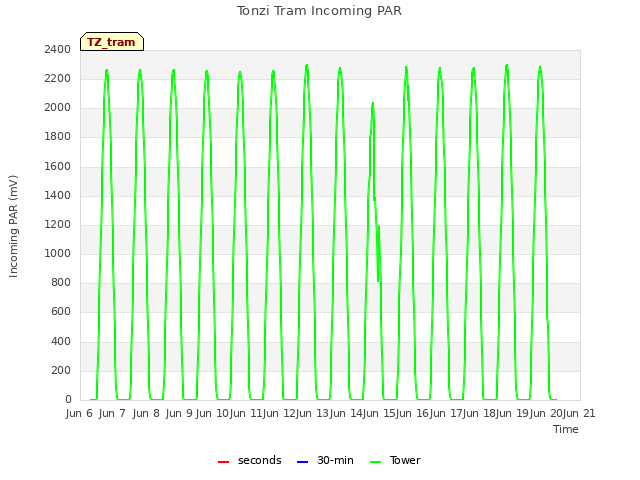Click the Jun 7 x-axis date

(112, 413)
